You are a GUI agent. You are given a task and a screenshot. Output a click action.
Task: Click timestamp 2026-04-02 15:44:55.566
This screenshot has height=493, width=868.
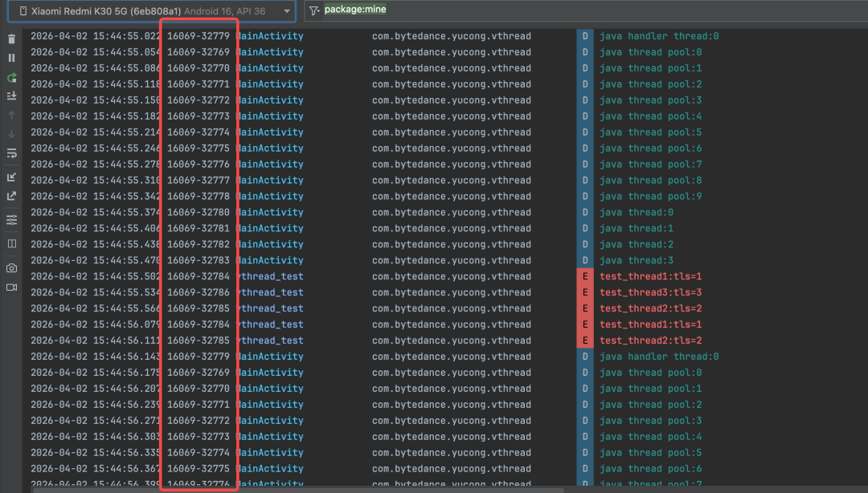coord(95,309)
